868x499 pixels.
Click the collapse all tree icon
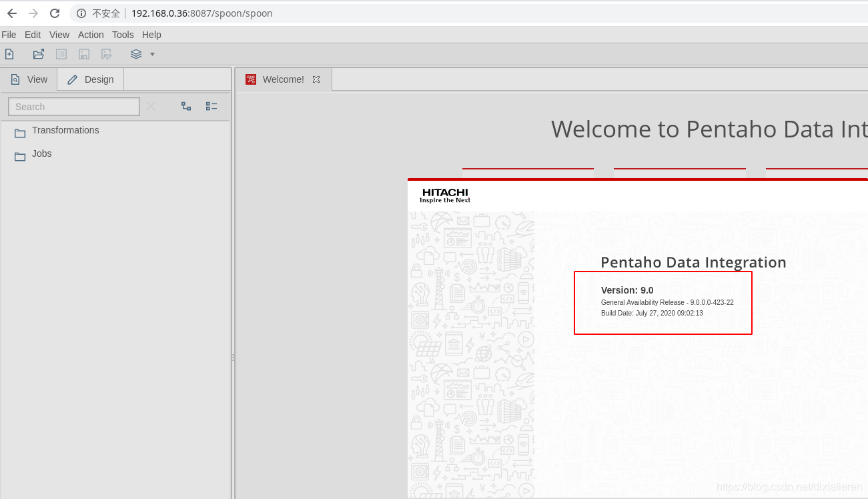(x=211, y=106)
